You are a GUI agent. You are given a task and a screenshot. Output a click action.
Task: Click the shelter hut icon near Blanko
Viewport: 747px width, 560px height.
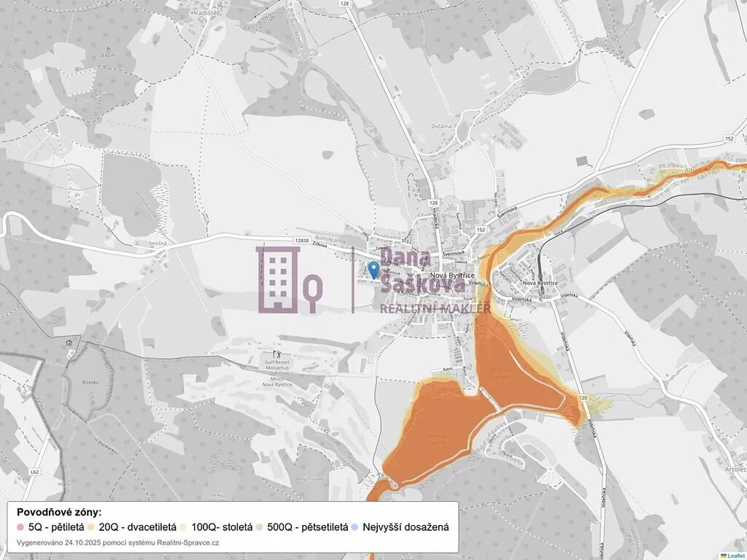(x=68, y=343)
